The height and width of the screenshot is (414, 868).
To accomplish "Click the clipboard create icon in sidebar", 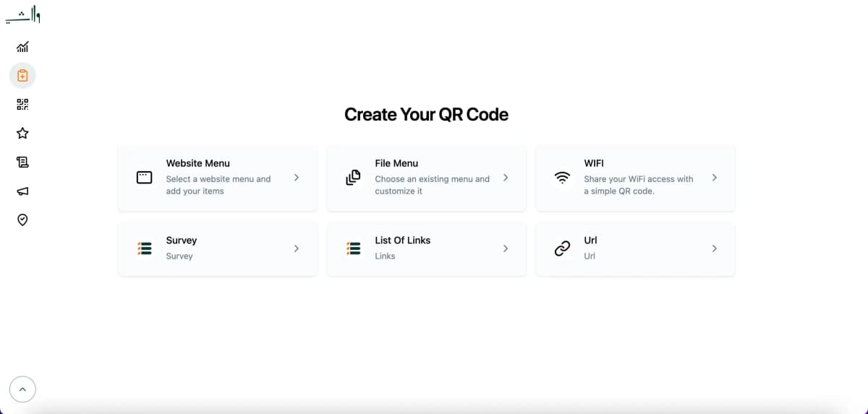I will point(22,75).
